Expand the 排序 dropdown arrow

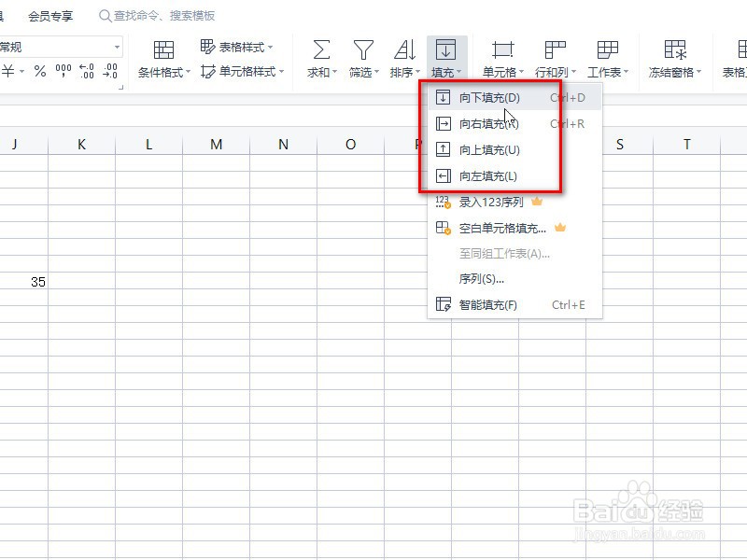[x=417, y=72]
